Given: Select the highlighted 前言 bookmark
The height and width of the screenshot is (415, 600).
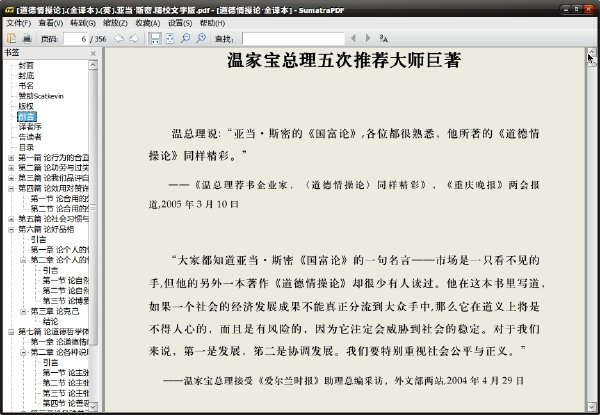Looking at the screenshot, I should coord(27,117).
